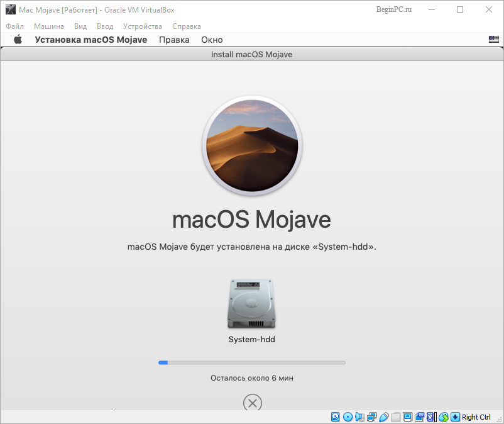Maximize the VirtualBox window
504x424 pixels.
(460, 9)
